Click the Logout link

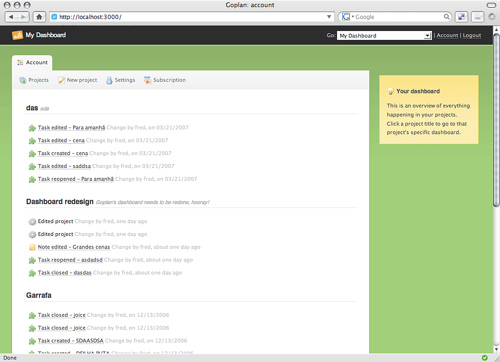(x=472, y=35)
